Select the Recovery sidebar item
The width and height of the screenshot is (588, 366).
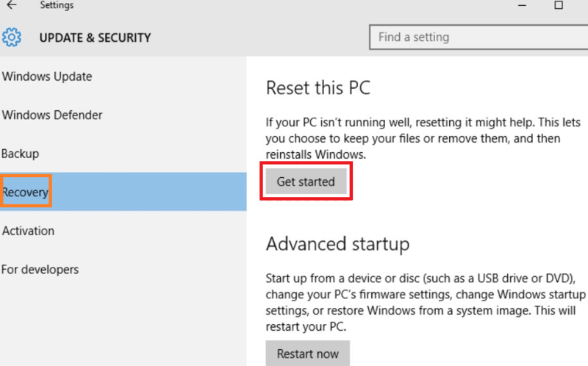[26, 193]
